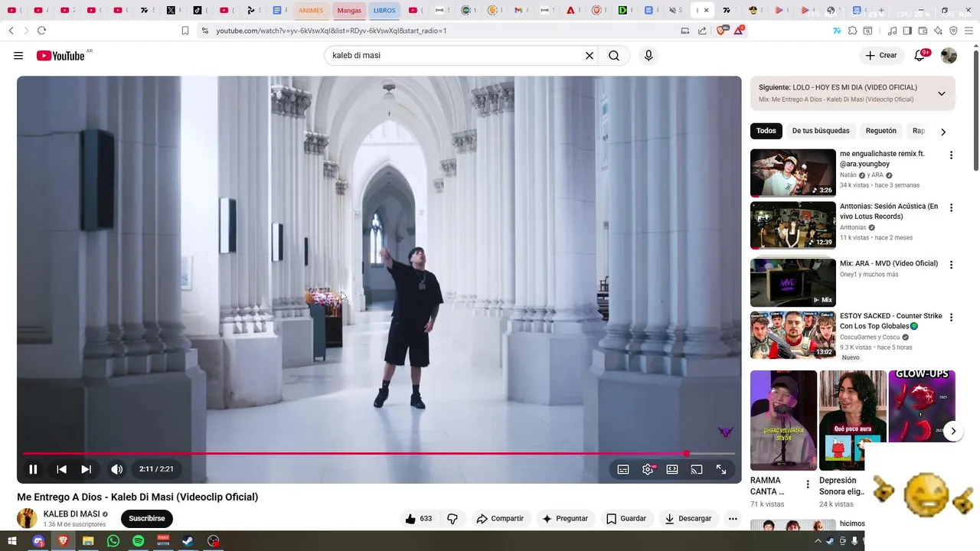
Task: Open options for me engualichaste remix
Action: (x=951, y=155)
